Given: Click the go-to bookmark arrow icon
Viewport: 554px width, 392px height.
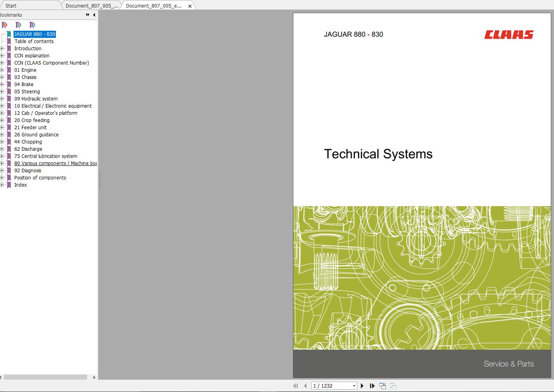Looking at the screenshot, I should [x=32, y=25].
